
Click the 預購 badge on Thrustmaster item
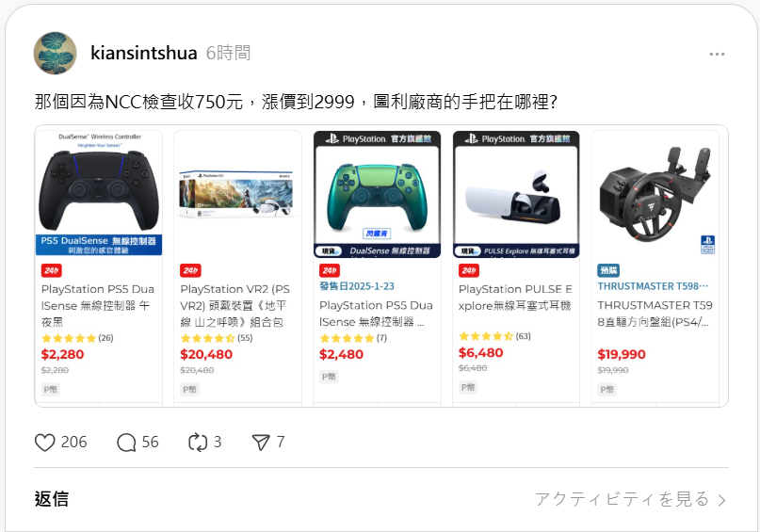[608, 270]
